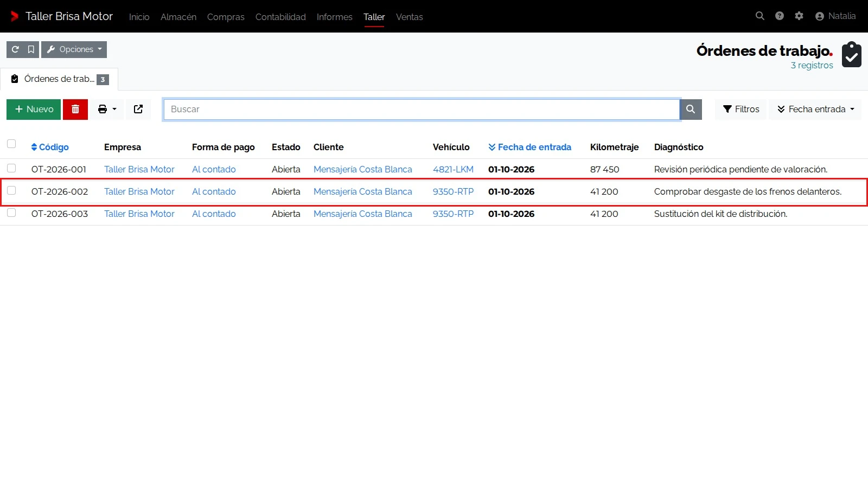Open the print dropdown menu
Image resolution: width=868 pixels, height=488 pixels.
tap(107, 109)
